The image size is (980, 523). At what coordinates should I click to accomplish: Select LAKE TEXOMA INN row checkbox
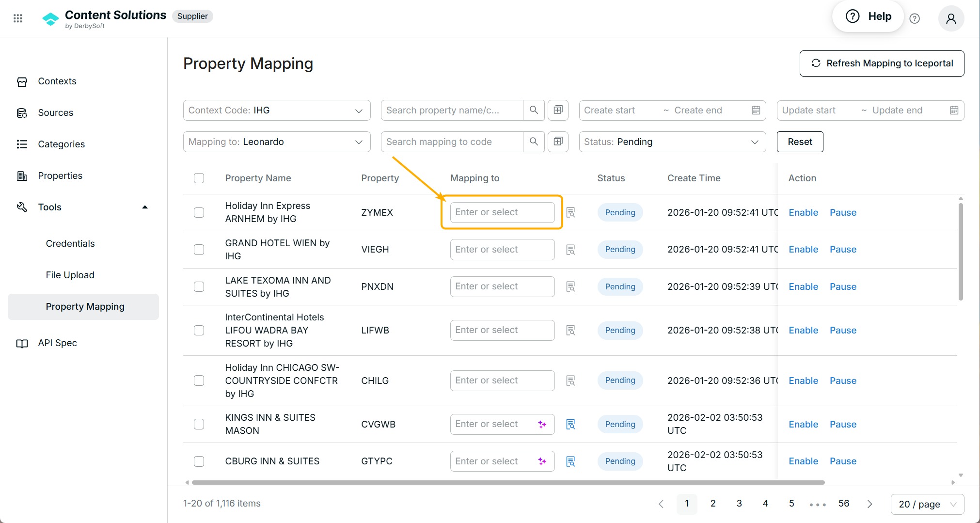[x=199, y=286]
